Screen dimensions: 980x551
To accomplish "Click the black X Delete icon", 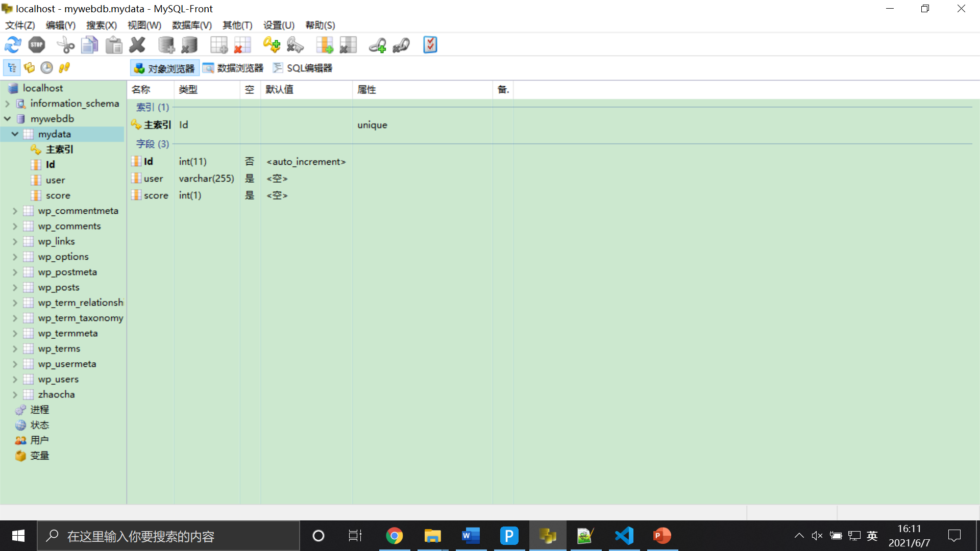I will click(x=137, y=45).
